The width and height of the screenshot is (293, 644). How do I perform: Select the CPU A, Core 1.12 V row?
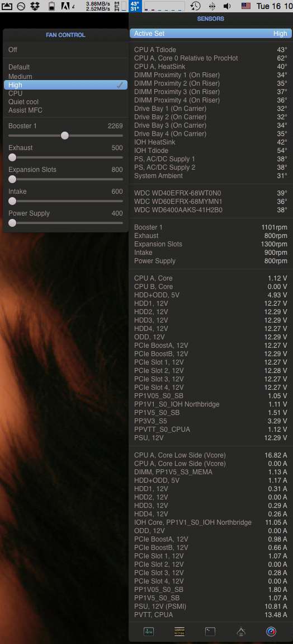point(210,278)
